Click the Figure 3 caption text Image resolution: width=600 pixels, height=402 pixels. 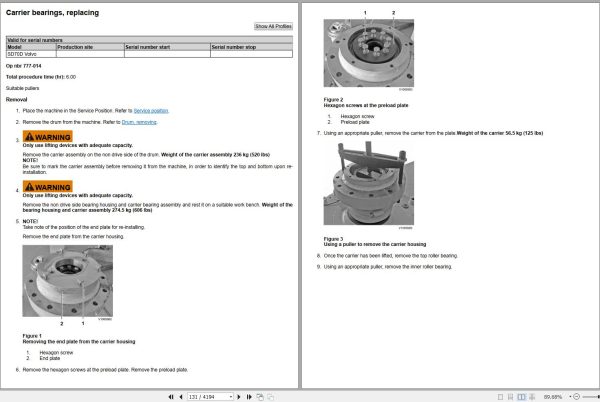coord(375,242)
